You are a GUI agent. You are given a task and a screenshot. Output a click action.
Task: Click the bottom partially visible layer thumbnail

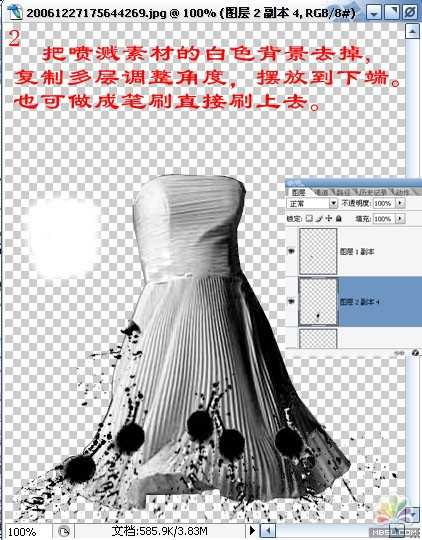[x=318, y=339]
